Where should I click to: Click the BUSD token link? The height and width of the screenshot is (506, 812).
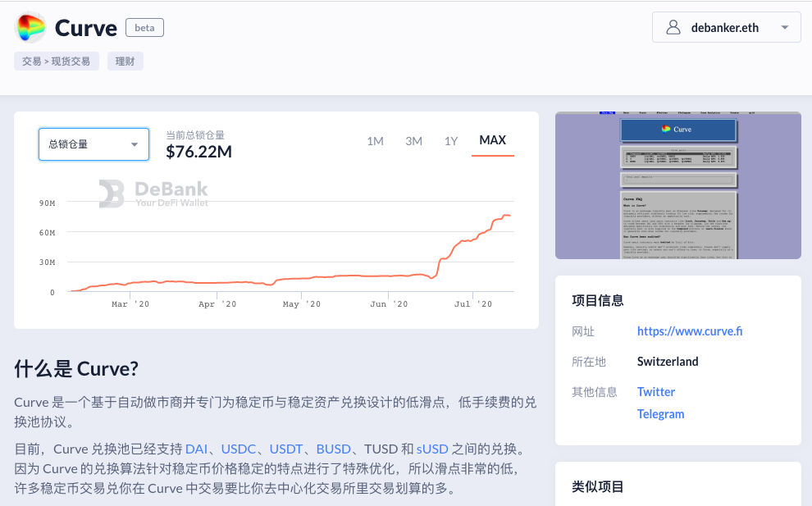click(x=334, y=449)
